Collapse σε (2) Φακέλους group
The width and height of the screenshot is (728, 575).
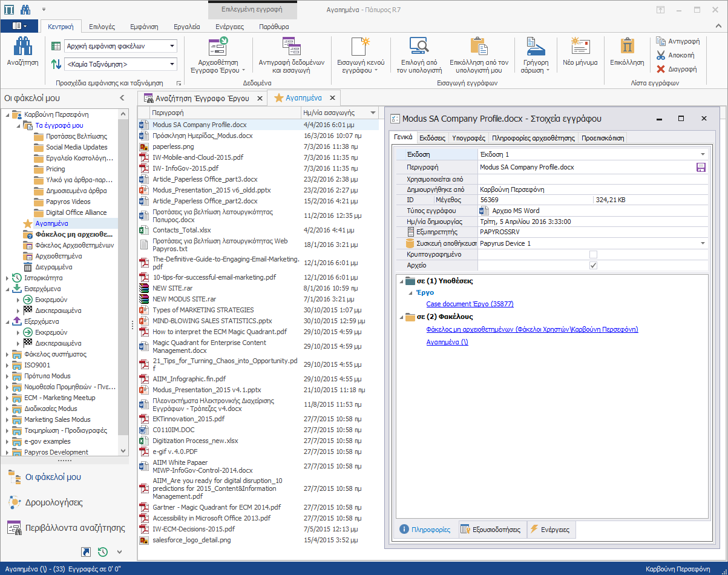[401, 317]
